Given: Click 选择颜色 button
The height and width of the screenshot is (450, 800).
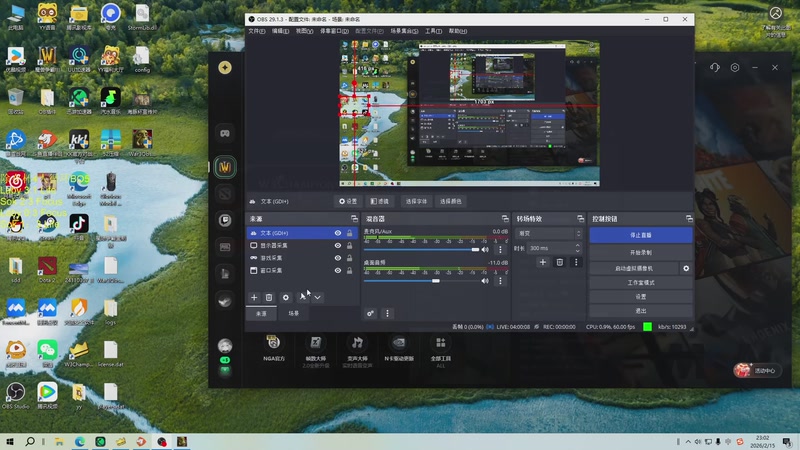Looking at the screenshot, I should pyautogui.click(x=451, y=202).
